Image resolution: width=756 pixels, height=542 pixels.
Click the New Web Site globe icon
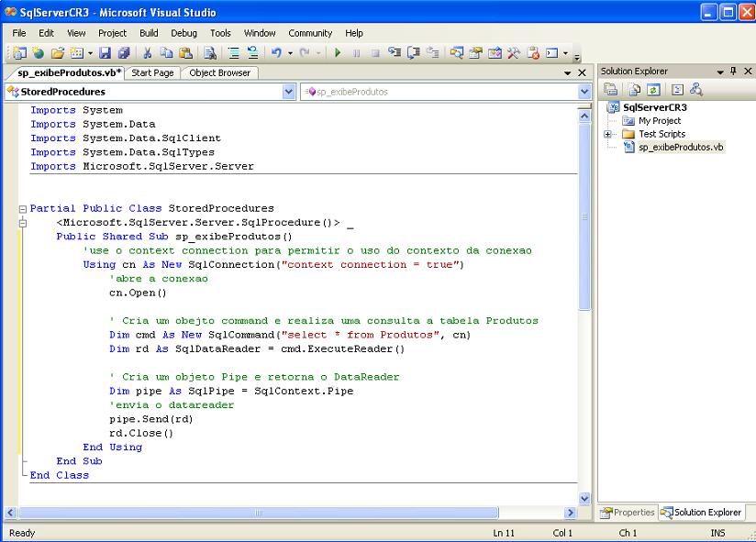pyautogui.click(x=39, y=52)
